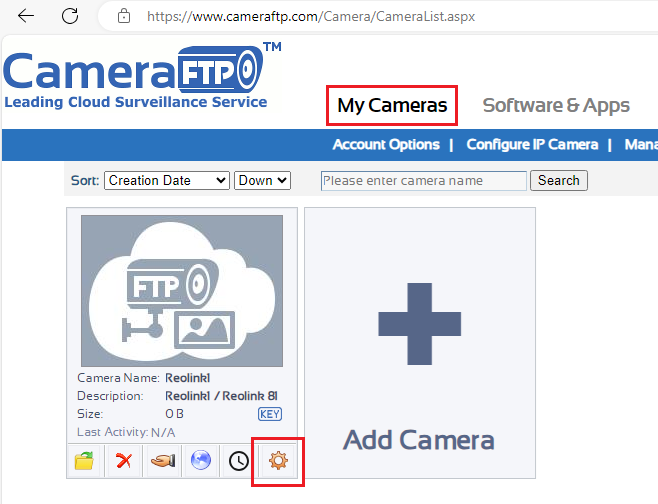This screenshot has width=658, height=504.
Task: Focus the camera name search field
Action: [423, 181]
